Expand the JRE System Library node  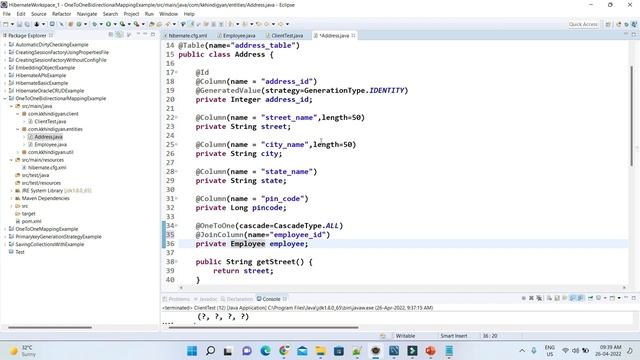[x=11, y=191]
